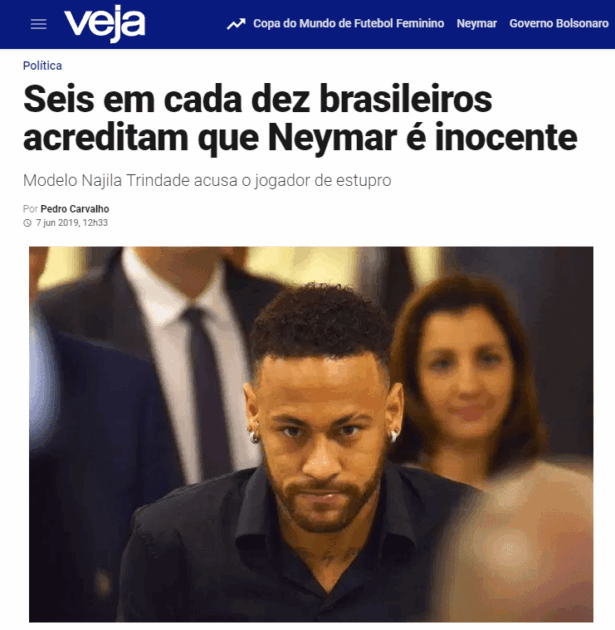Image resolution: width=615 pixels, height=630 pixels.
Task: Click the subtitle about Modelo Najila Trindade
Action: pyautogui.click(x=207, y=180)
